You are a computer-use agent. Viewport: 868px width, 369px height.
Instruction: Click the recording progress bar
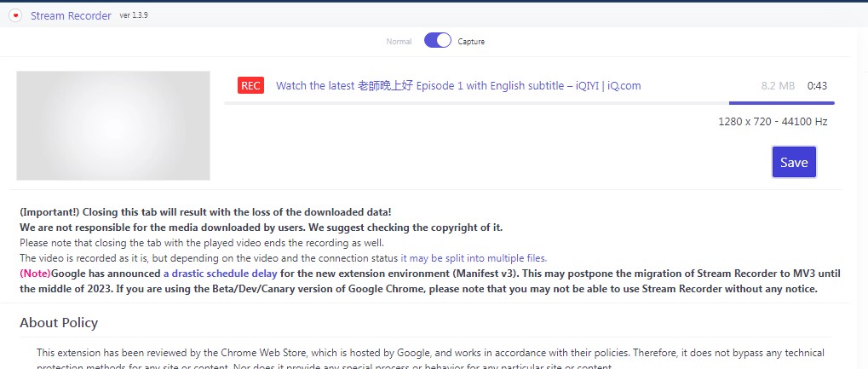(x=529, y=103)
